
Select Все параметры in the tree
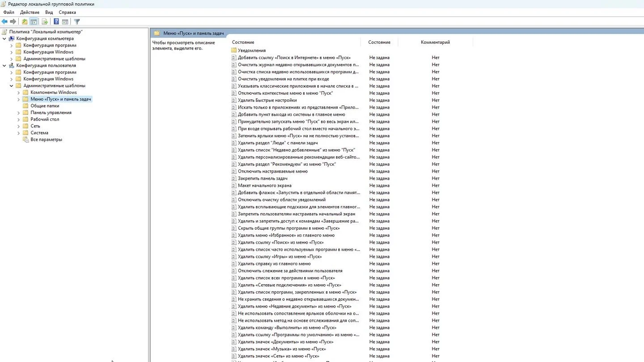pos(46,139)
